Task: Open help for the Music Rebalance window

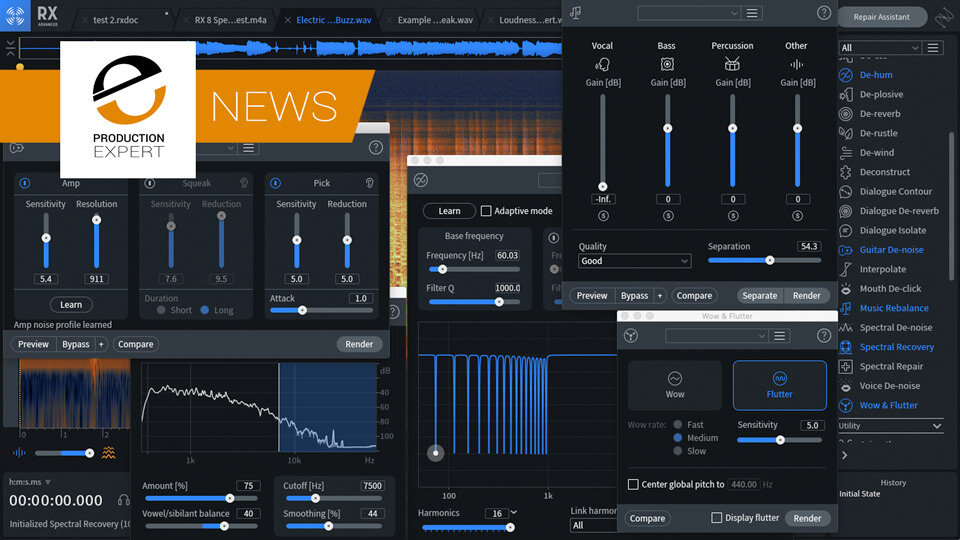Action: [824, 13]
